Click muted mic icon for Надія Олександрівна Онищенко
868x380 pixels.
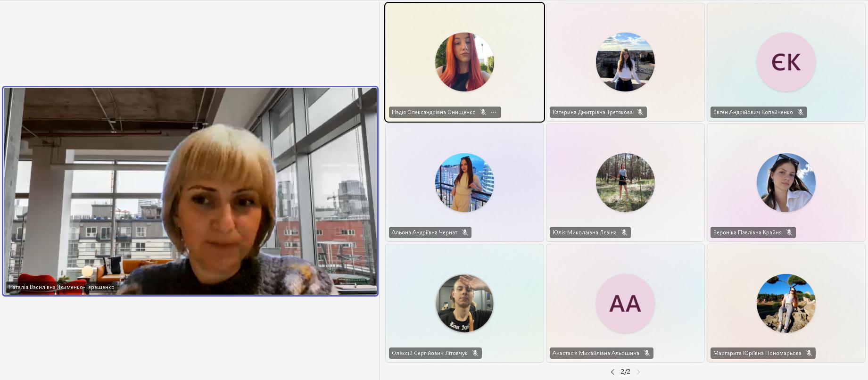pyautogui.click(x=483, y=112)
